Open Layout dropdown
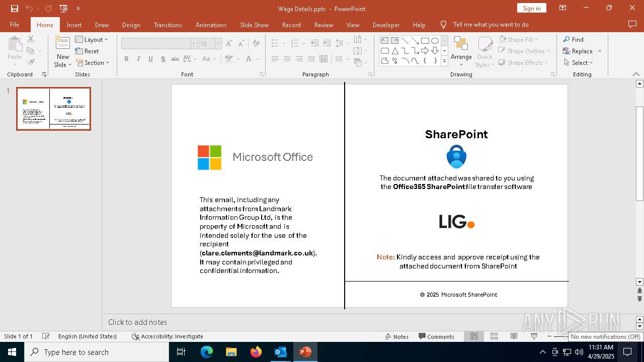Viewport: 644px width, 362px height. coord(92,39)
